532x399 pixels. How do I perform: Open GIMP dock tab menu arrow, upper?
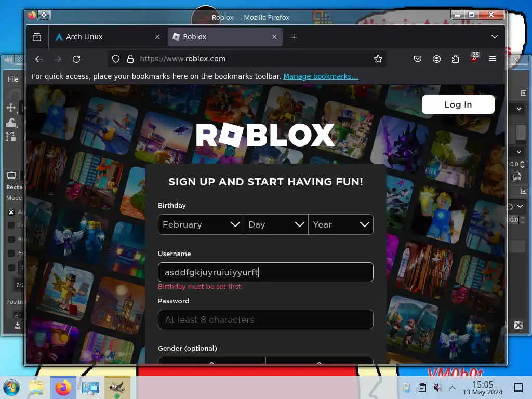524,93
